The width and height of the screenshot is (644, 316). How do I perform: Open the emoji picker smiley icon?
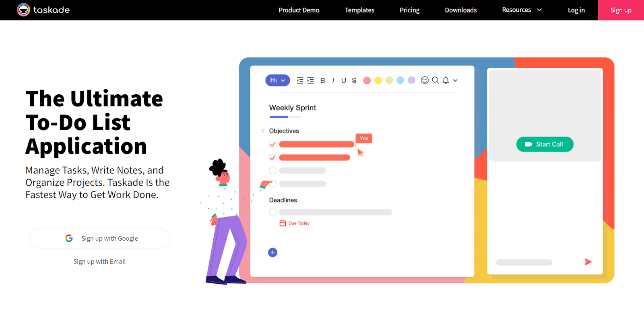click(x=425, y=80)
